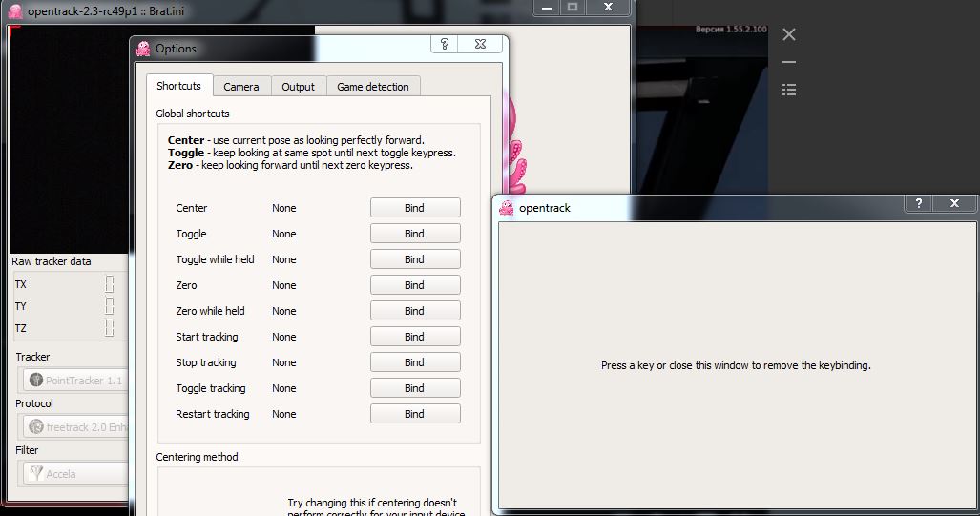
Task: Close the main opentrack Brat.ini window
Action: [x=608, y=8]
